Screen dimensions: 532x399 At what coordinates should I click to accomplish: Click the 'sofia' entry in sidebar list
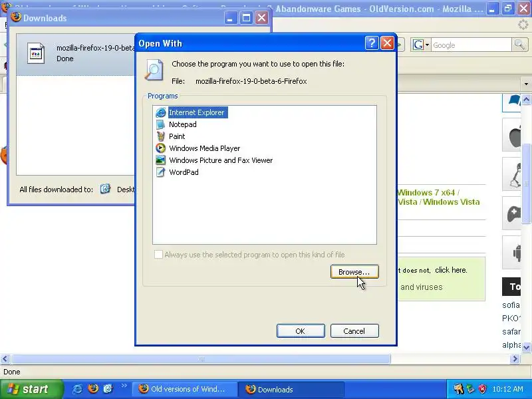[x=511, y=305]
